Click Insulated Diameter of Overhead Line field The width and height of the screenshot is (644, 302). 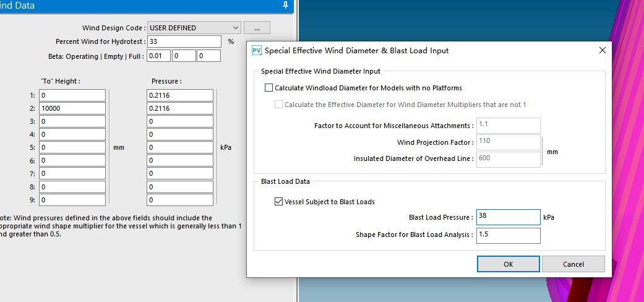508,160
